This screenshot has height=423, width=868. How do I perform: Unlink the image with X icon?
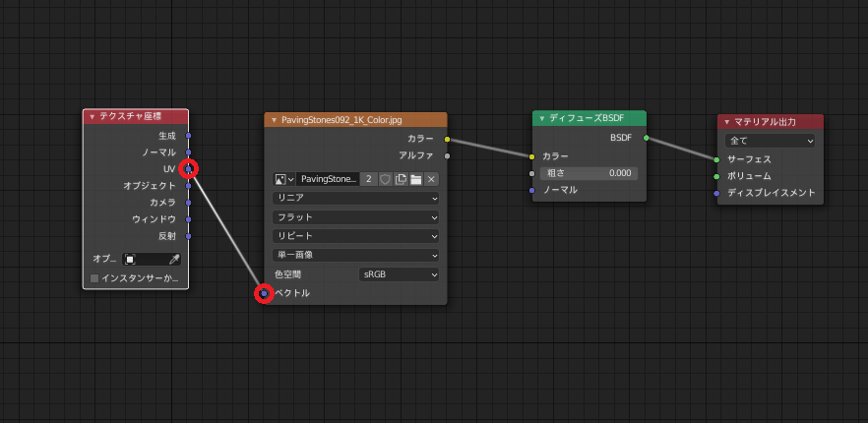[x=431, y=179]
